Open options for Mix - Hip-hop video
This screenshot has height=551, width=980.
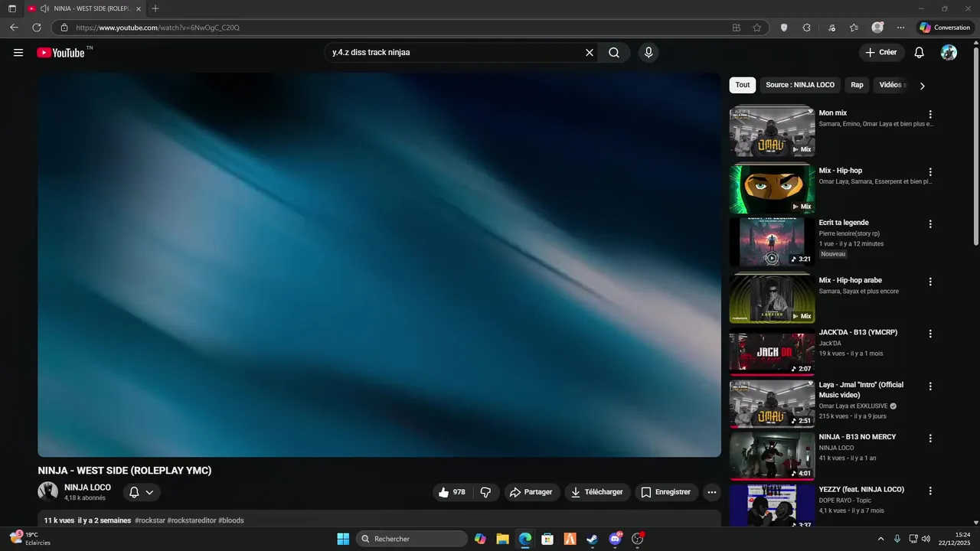pyautogui.click(x=930, y=172)
